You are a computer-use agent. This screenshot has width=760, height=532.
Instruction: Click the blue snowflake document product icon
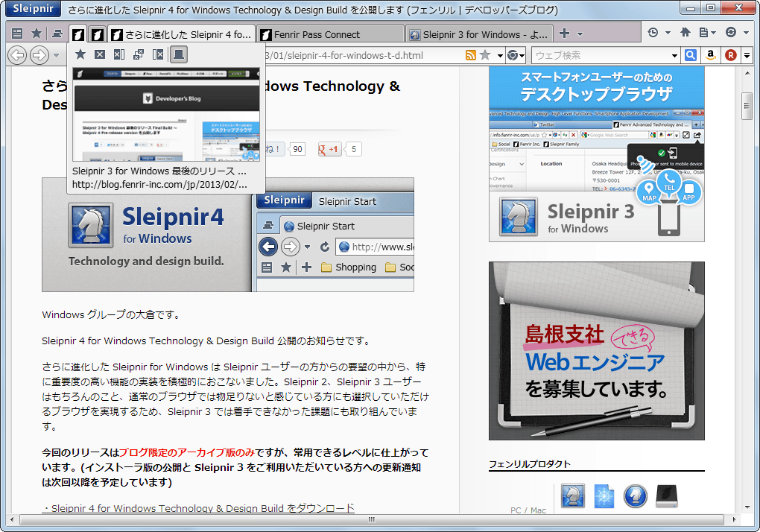604,495
